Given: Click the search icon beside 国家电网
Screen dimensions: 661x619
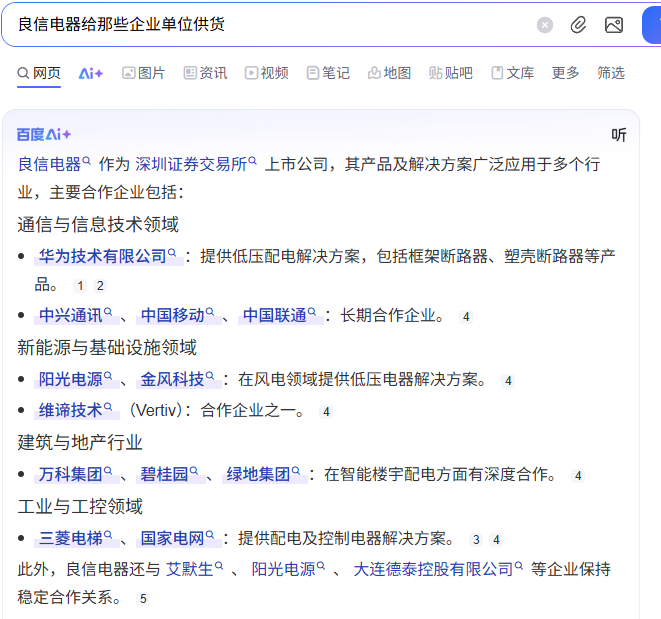Looking at the screenshot, I should pyautogui.click(x=210, y=535).
